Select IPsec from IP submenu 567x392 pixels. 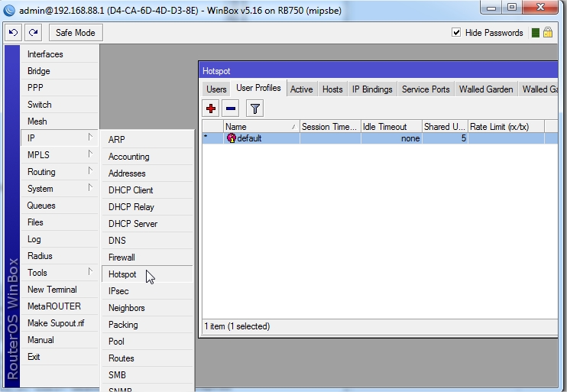147,291
